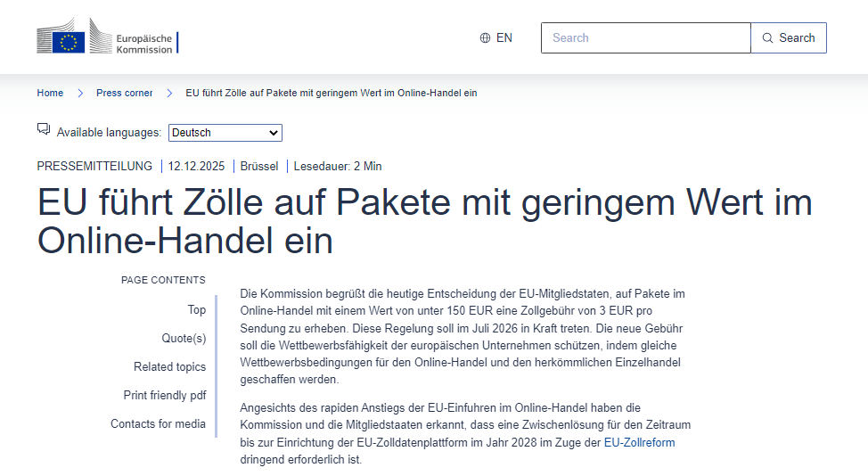Screen dimensions: 868x476
Task: Go to the Home breadcrumb
Action: [x=50, y=94]
